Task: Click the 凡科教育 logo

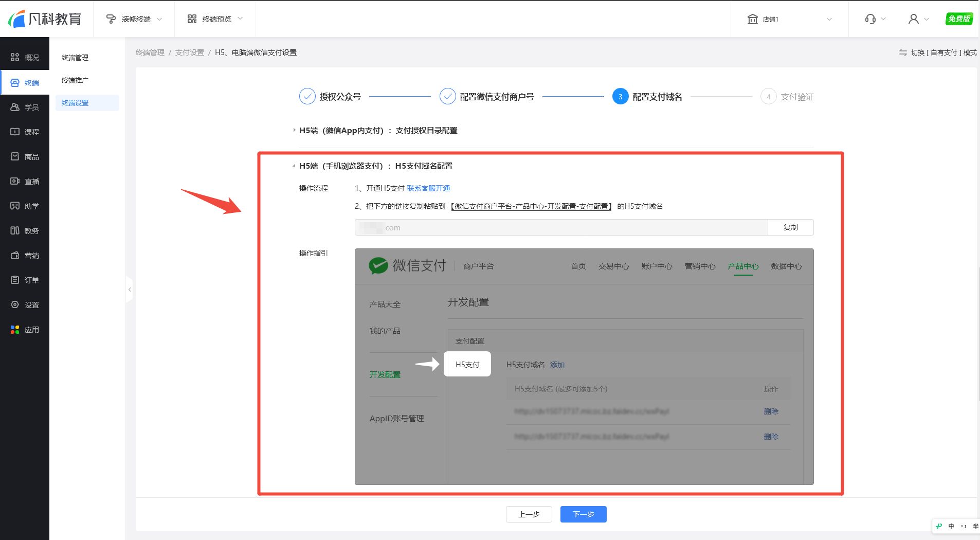Action: (45, 19)
